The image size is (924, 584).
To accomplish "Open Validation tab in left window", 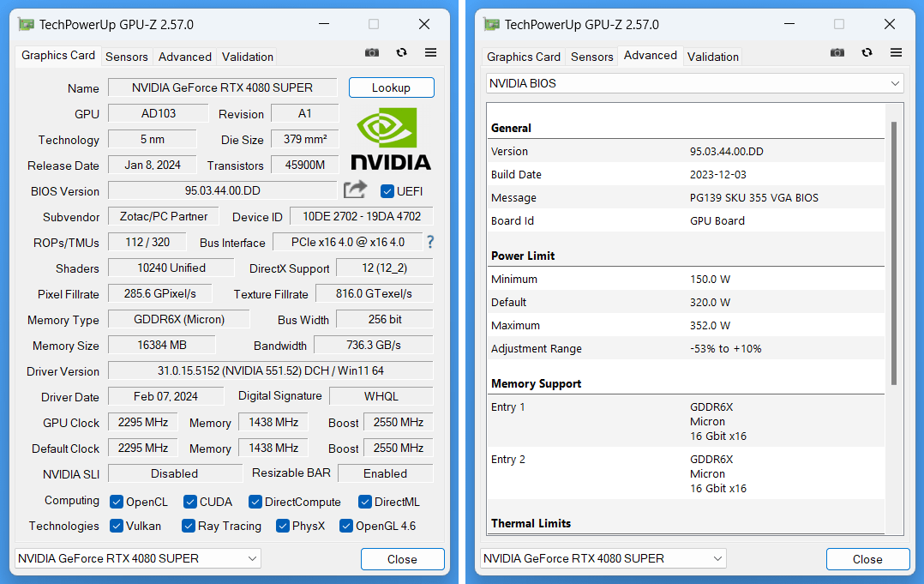I will pyautogui.click(x=247, y=57).
